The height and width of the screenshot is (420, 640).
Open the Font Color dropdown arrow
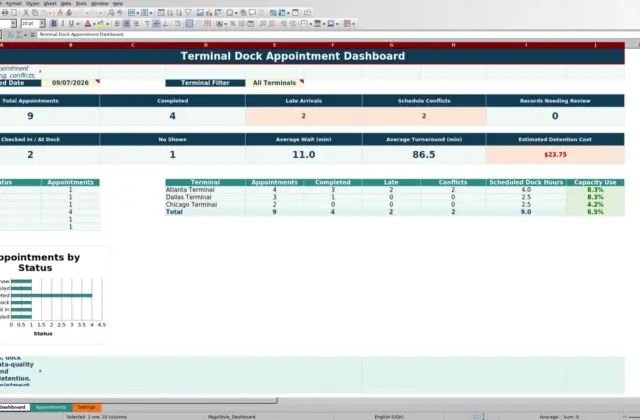point(94,24)
